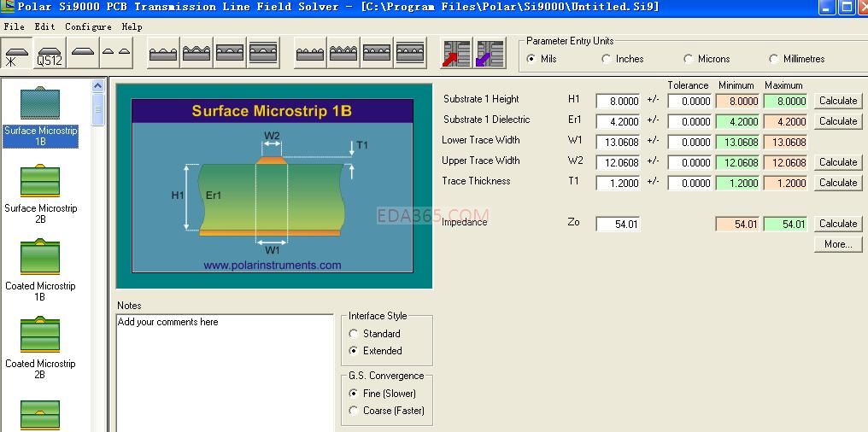Choose three-trace surface coplanar structure icon
868x432 pixels.
[x=163, y=53]
